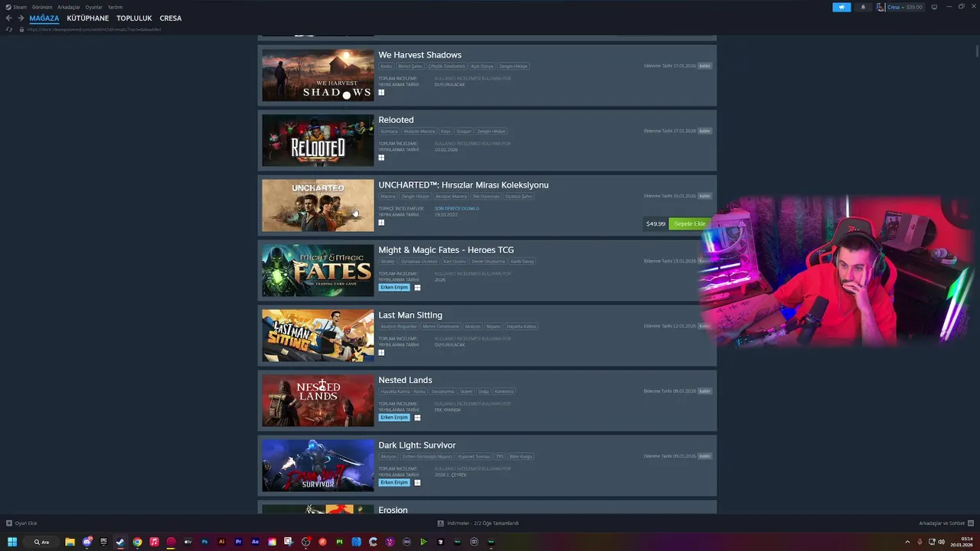
Task: Click Erken Erişim badge on Might & Magic
Action: pos(394,288)
